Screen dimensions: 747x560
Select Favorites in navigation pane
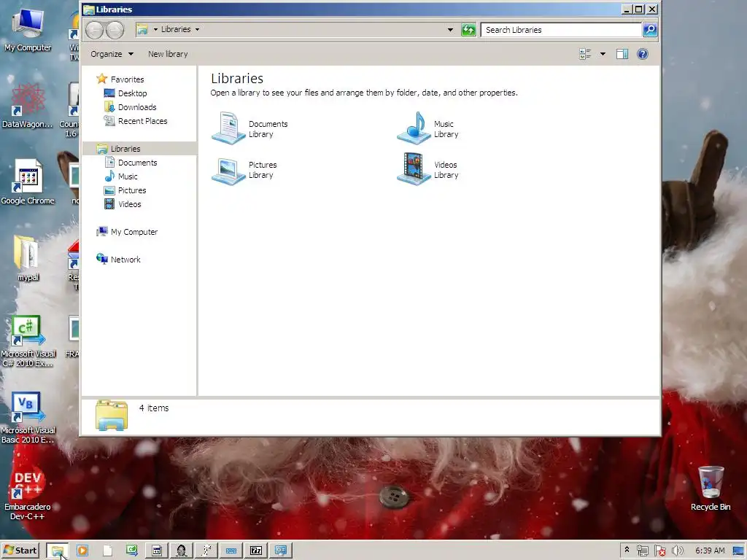pyautogui.click(x=127, y=79)
